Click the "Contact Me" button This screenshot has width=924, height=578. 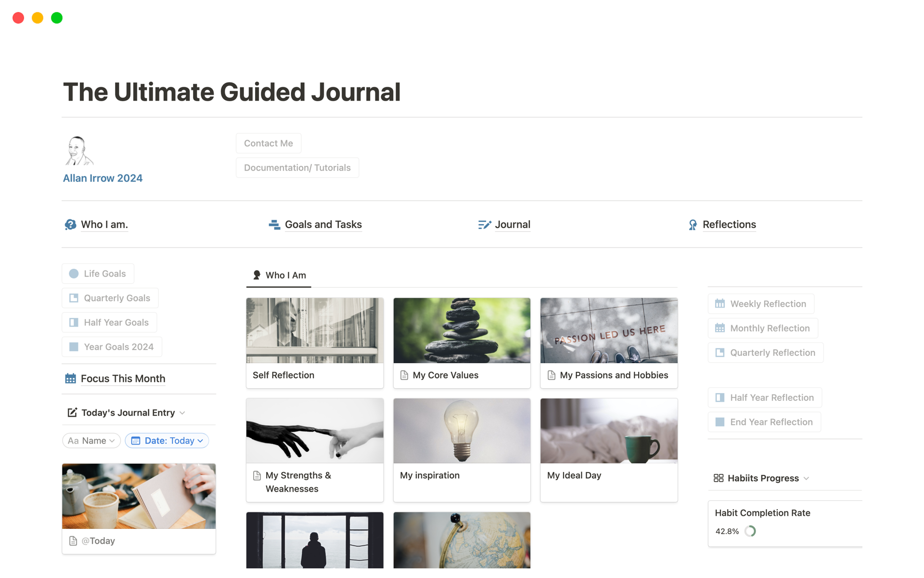(x=268, y=143)
